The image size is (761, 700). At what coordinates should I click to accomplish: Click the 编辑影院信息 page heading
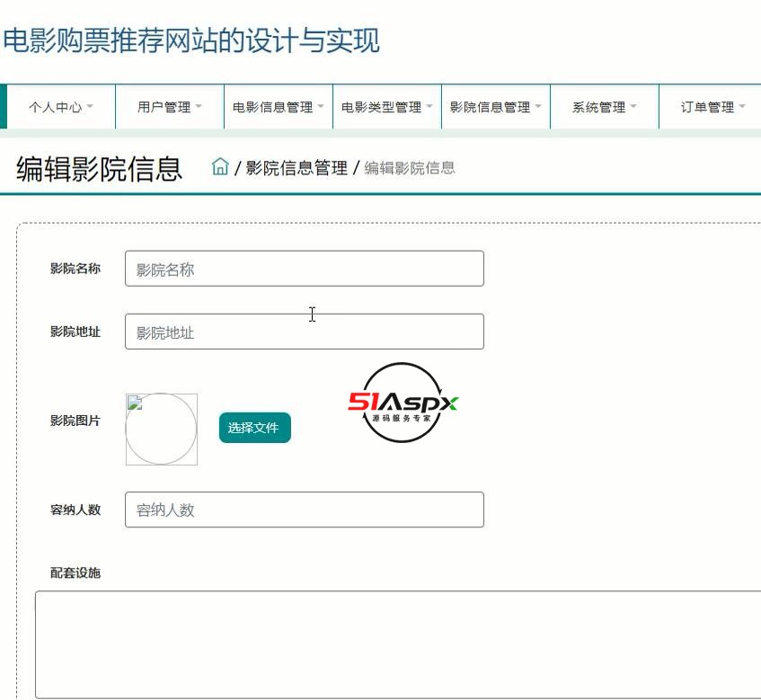[99, 168]
